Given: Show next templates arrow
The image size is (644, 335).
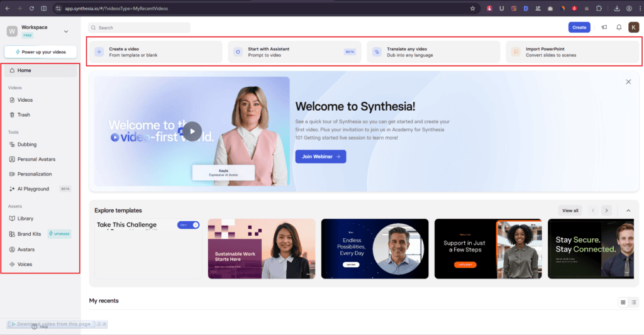Looking at the screenshot, I should point(607,211).
